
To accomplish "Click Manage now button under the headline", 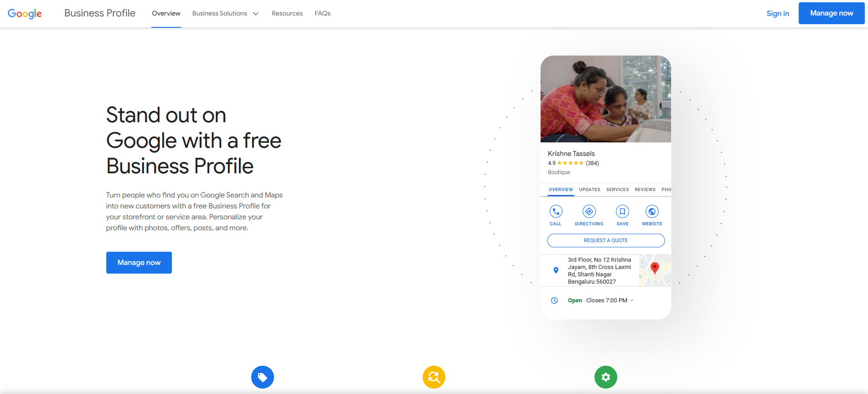I will pos(139,263).
